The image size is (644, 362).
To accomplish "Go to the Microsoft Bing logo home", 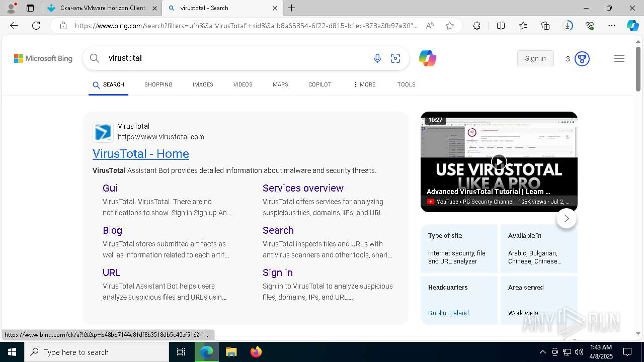I will 43,58.
